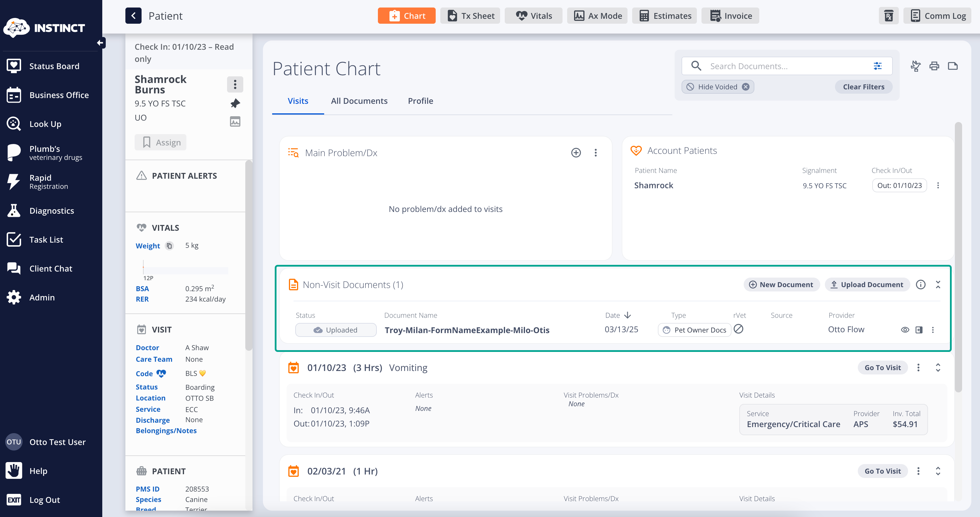
Task: Open Estimates
Action: (664, 16)
